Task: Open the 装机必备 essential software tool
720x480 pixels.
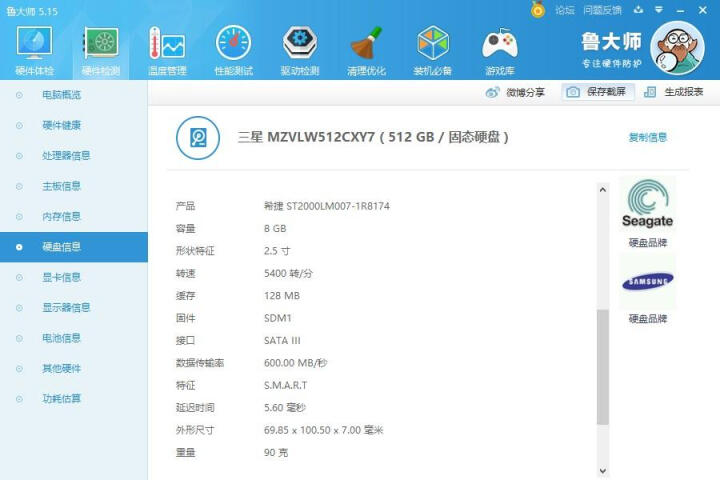Action: tap(433, 51)
